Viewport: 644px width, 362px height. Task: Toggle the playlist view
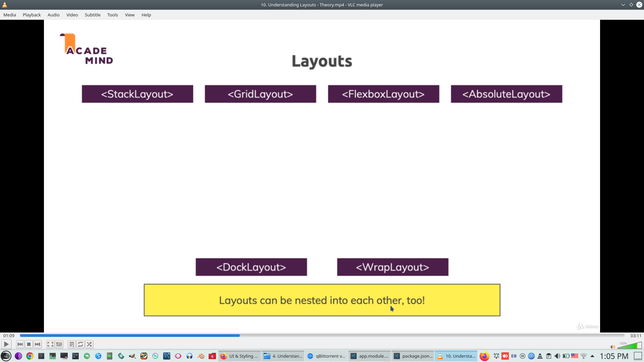coord(72,344)
